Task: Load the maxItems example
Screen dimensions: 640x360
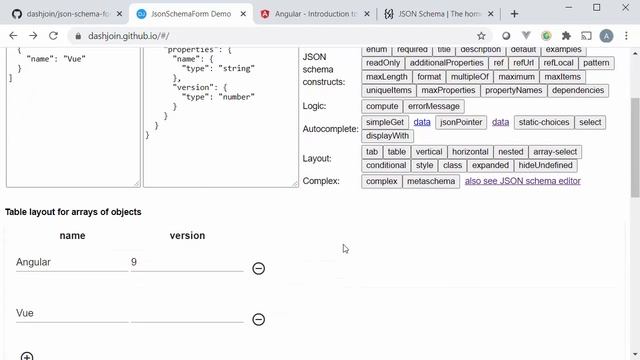Action: (x=562, y=77)
